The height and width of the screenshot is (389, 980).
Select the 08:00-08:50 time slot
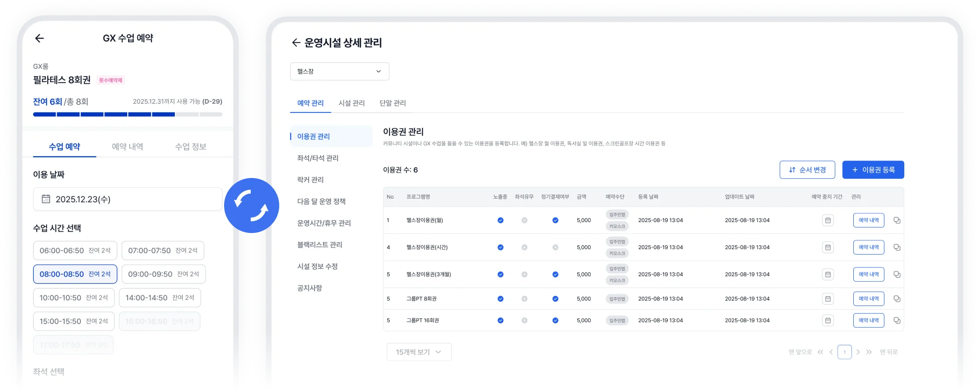75,274
